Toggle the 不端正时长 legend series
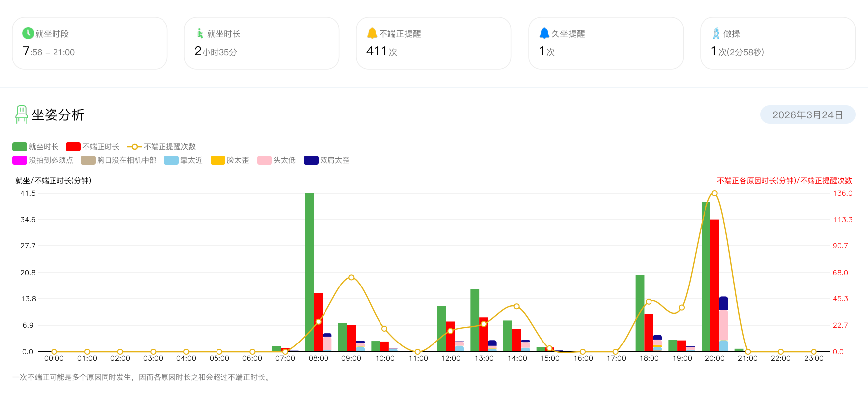 [x=73, y=147]
